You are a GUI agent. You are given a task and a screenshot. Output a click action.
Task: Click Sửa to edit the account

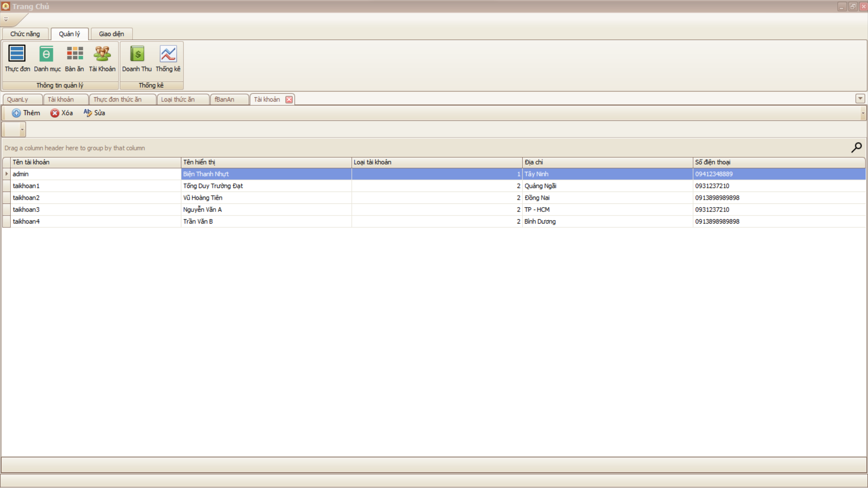click(94, 113)
